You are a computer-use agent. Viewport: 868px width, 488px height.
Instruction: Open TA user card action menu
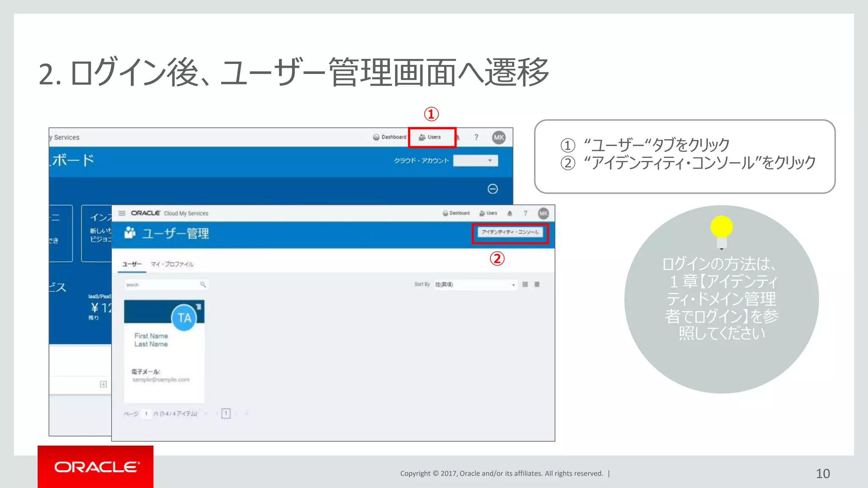click(198, 306)
